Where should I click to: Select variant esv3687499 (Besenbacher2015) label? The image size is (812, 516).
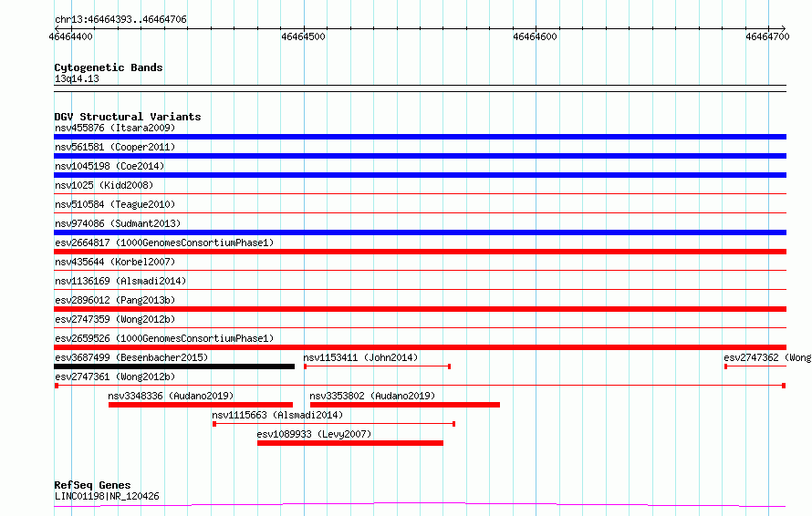pyautogui.click(x=131, y=357)
